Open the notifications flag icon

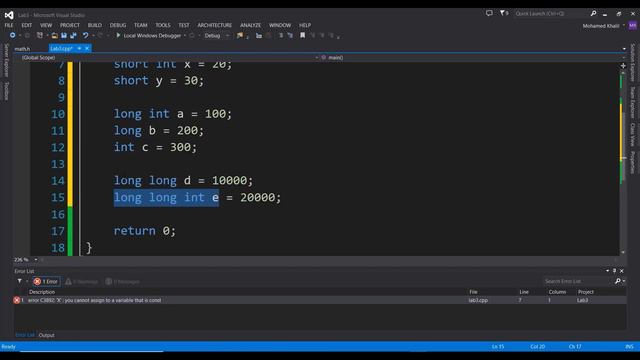tap(503, 13)
